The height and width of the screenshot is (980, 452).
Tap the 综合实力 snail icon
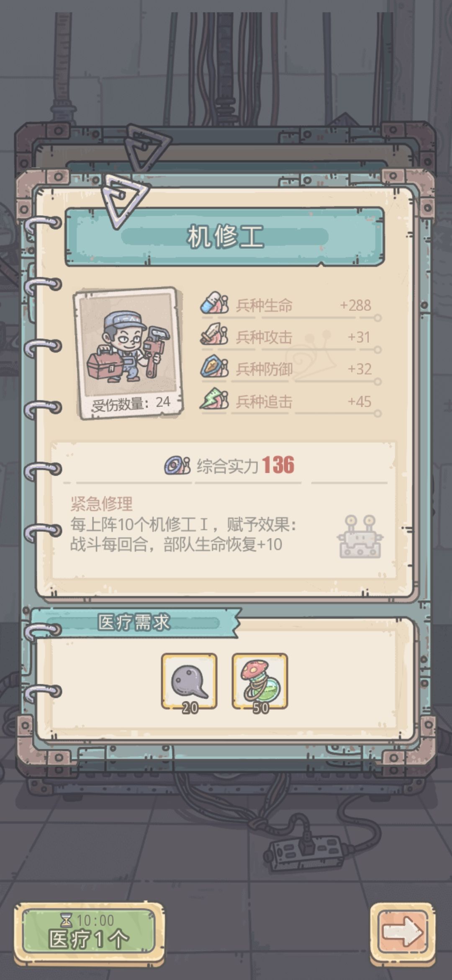point(177,465)
